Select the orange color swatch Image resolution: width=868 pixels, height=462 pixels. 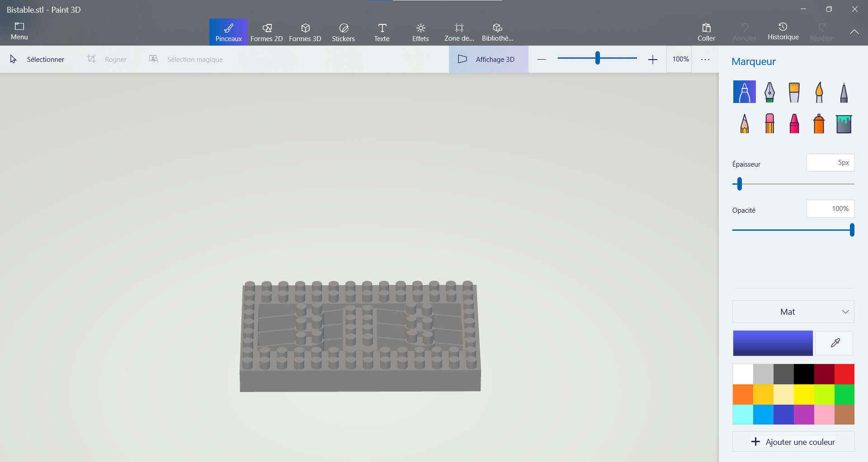743,394
